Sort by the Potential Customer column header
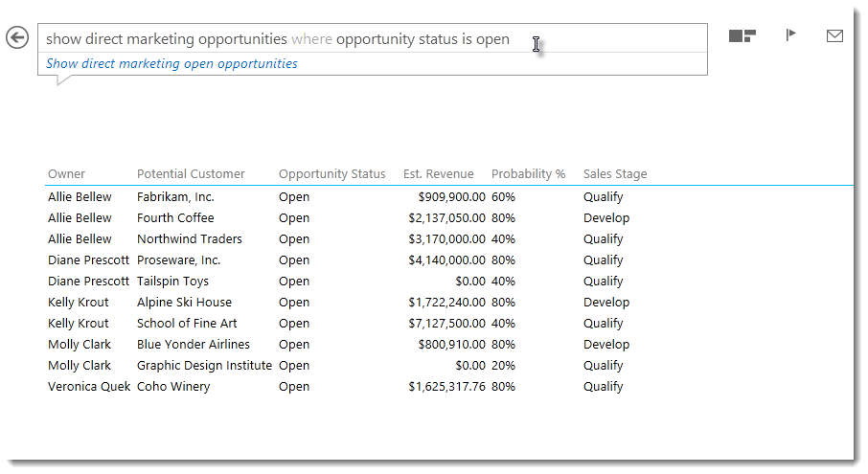 tap(191, 173)
